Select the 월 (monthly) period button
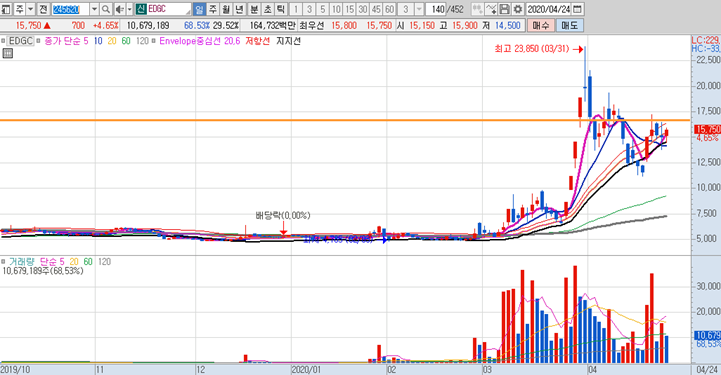Screen dimensions: 721x375 (x=226, y=9)
